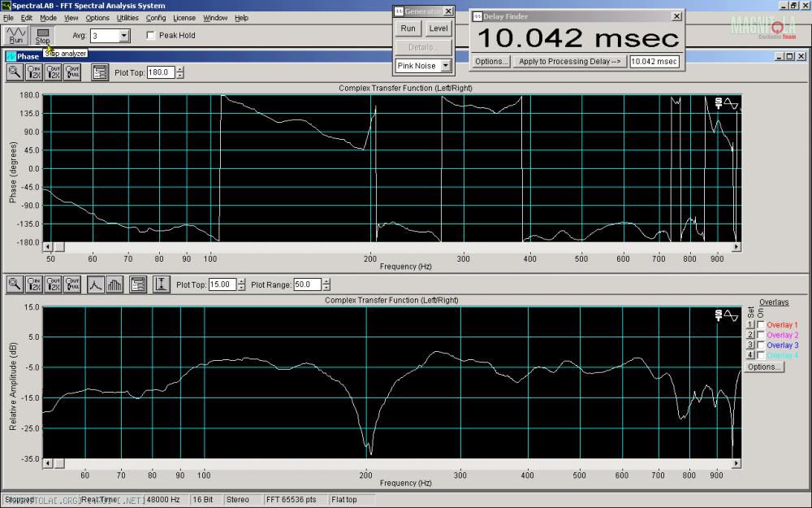Click Set button 2 for Overlay 2
The height and width of the screenshot is (508, 812).
749,335
